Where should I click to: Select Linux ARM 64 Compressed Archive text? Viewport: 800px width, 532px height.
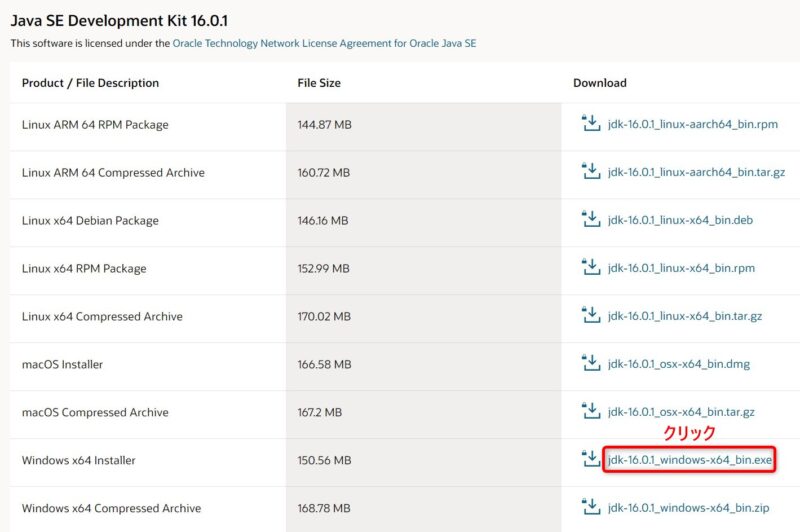coord(113,172)
